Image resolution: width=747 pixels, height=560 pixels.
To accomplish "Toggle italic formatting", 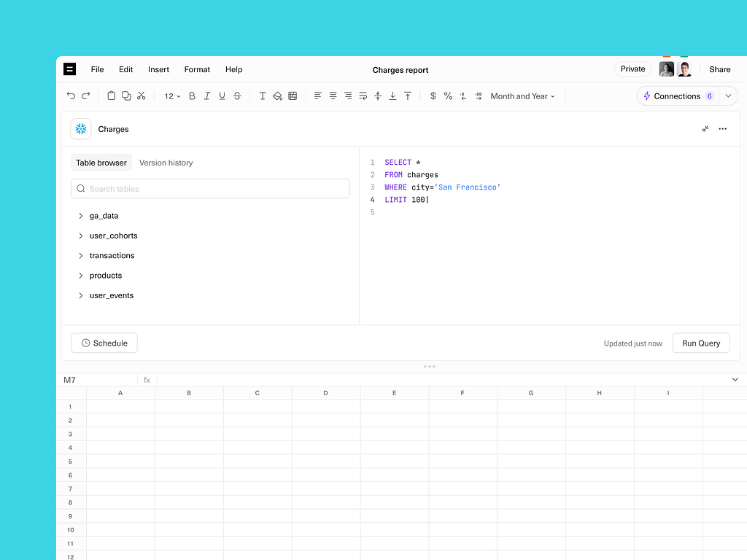I will [x=206, y=96].
